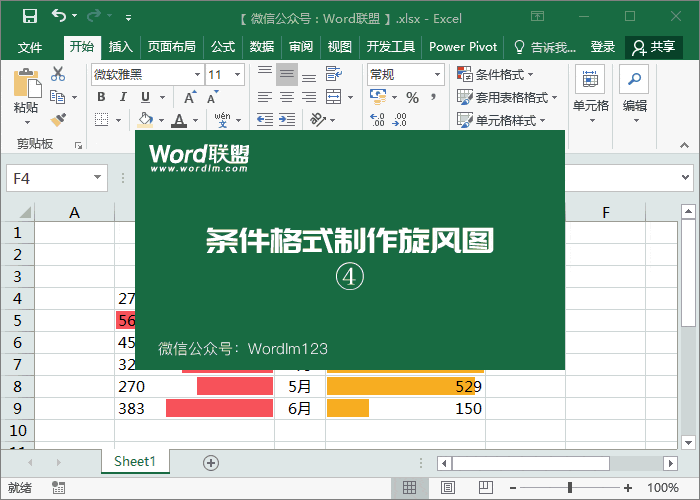
Task: Click the macro recording icon in status bar
Action: 58,488
